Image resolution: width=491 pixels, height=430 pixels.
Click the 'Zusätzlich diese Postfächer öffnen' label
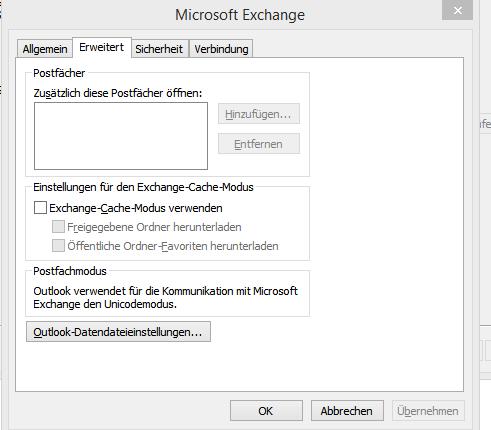(118, 93)
